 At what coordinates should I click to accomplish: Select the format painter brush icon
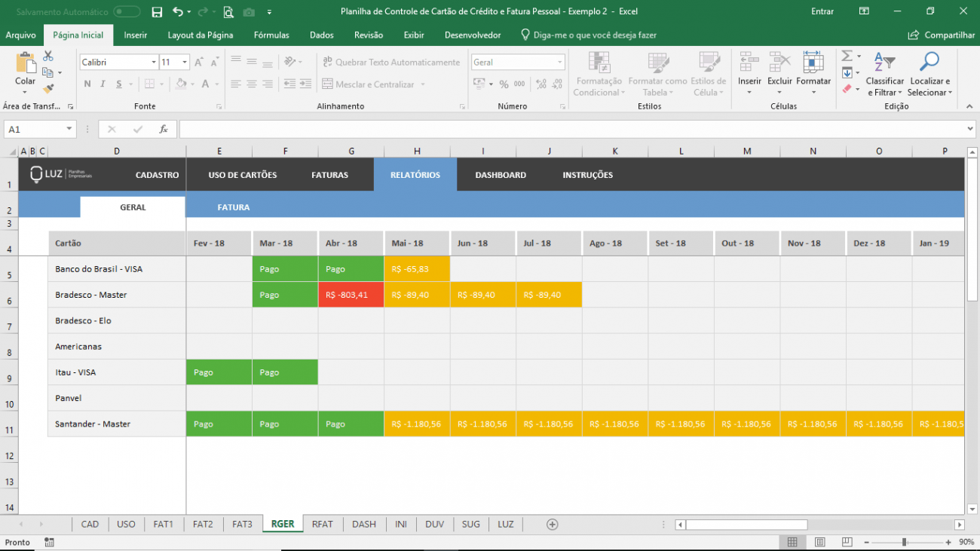click(48, 88)
